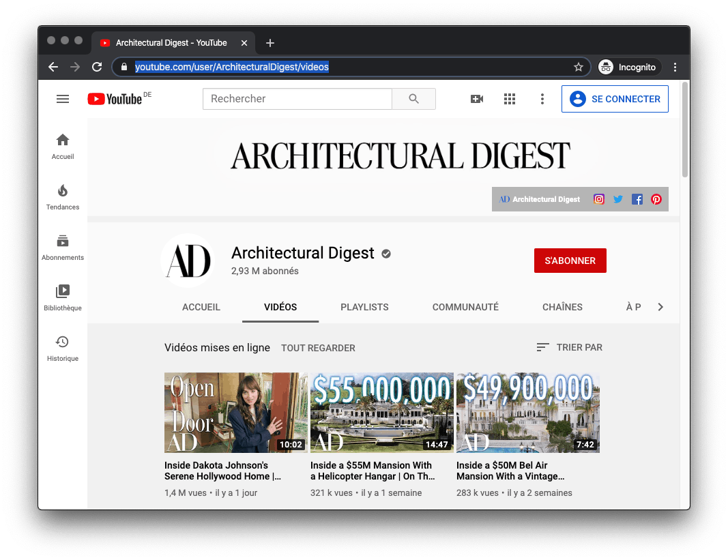Viewport: 728px width, 560px height.
Task: Click the S'abonner subscribe button
Action: tap(570, 261)
